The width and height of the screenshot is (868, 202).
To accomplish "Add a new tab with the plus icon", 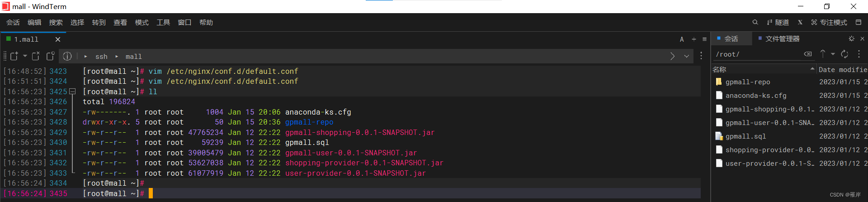I will (x=694, y=39).
